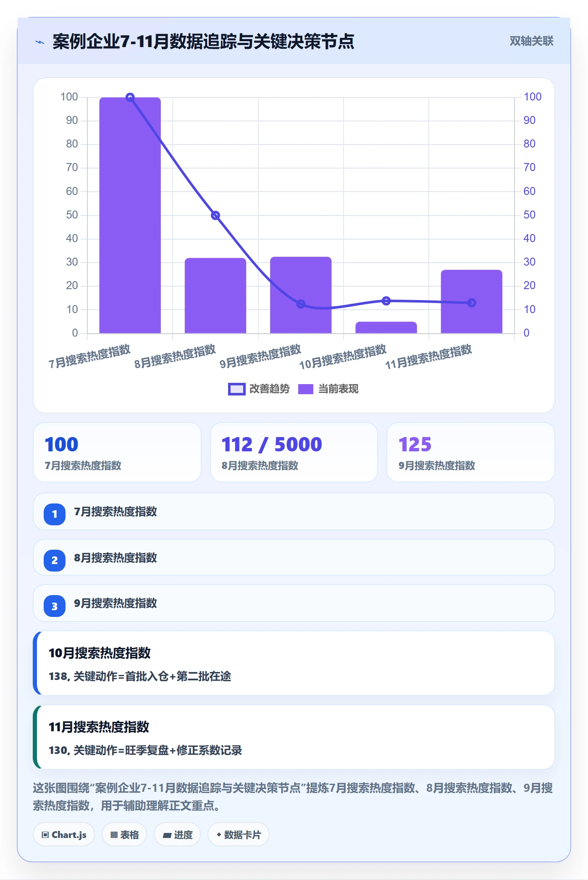This screenshot has width=588, height=880.
Task: Click the 7月 bar in the chart
Action: point(130,215)
